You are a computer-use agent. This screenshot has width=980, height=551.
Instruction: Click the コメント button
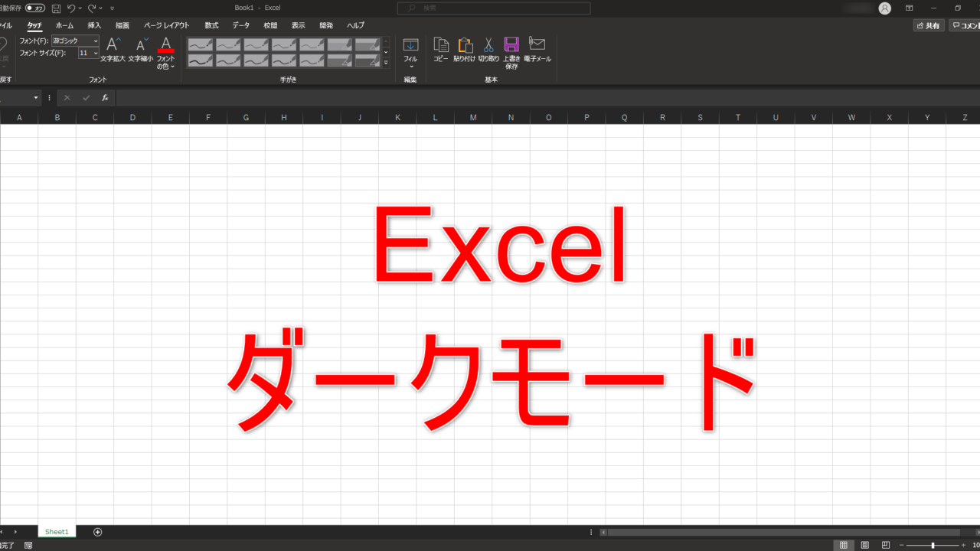pos(965,25)
